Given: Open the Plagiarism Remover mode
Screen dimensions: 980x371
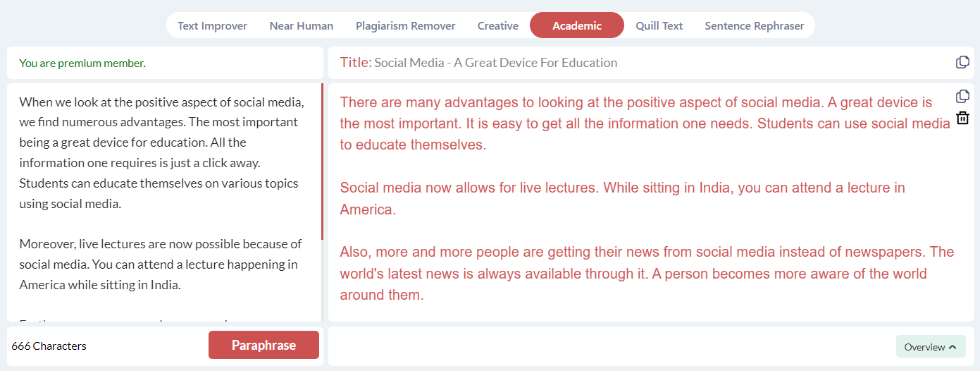Looking at the screenshot, I should point(406,25).
